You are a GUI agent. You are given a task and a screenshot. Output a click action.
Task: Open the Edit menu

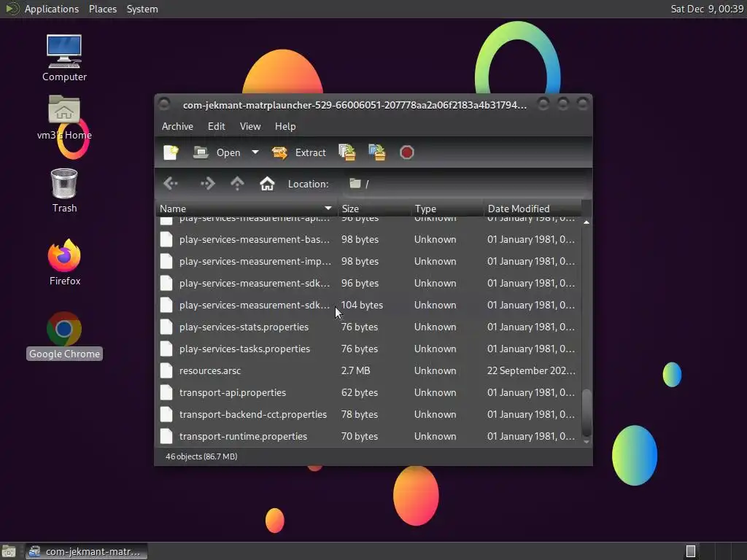tap(216, 126)
